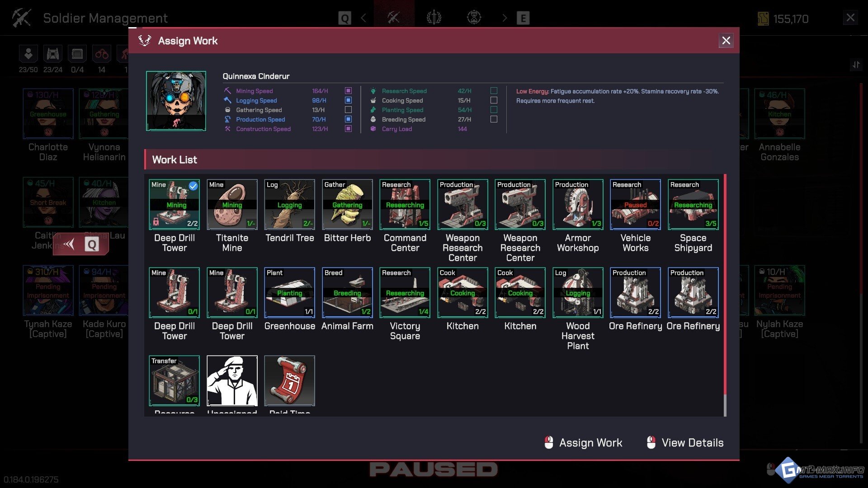The width and height of the screenshot is (868, 488).
Task: Toggle the Construction Speed checkbox
Action: coord(348,129)
